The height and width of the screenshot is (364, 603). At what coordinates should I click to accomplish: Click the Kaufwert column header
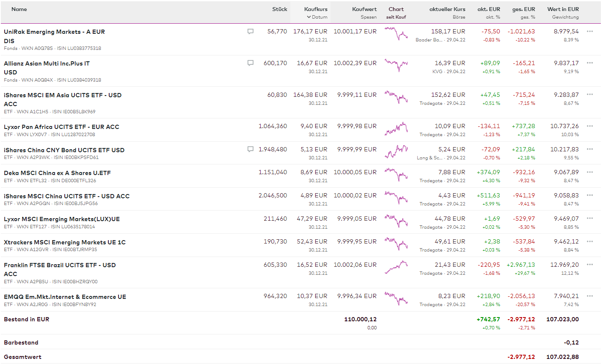pos(364,9)
